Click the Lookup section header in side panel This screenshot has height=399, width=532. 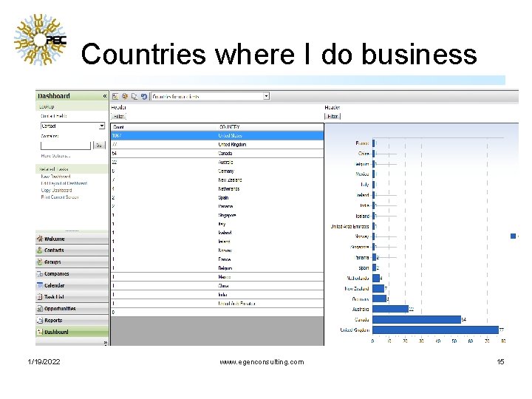(72, 106)
